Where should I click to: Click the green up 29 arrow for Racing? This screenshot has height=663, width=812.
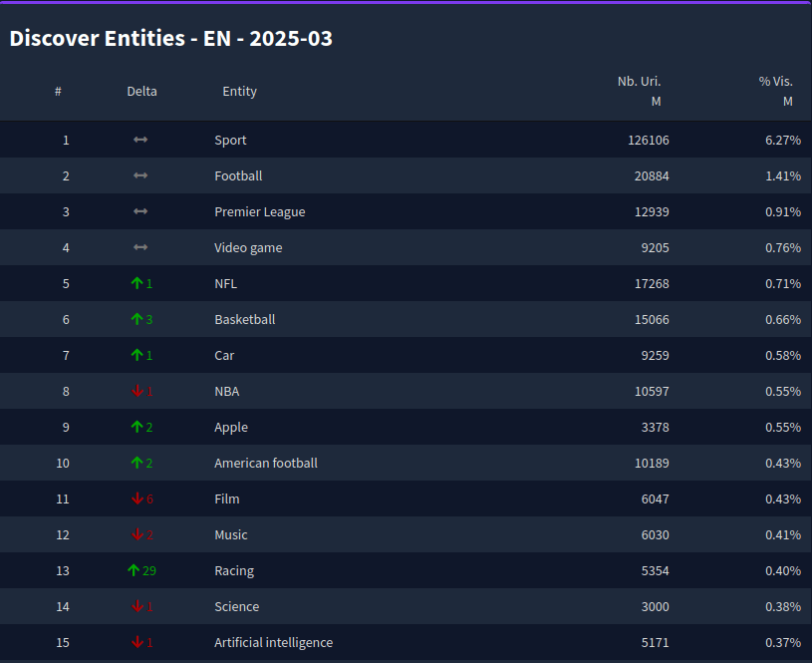coord(134,570)
